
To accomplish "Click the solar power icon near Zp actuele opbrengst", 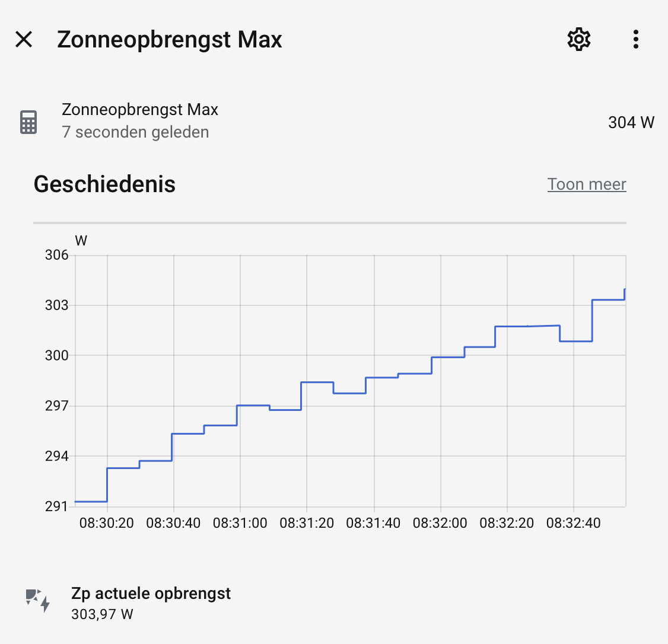I will click(38, 601).
